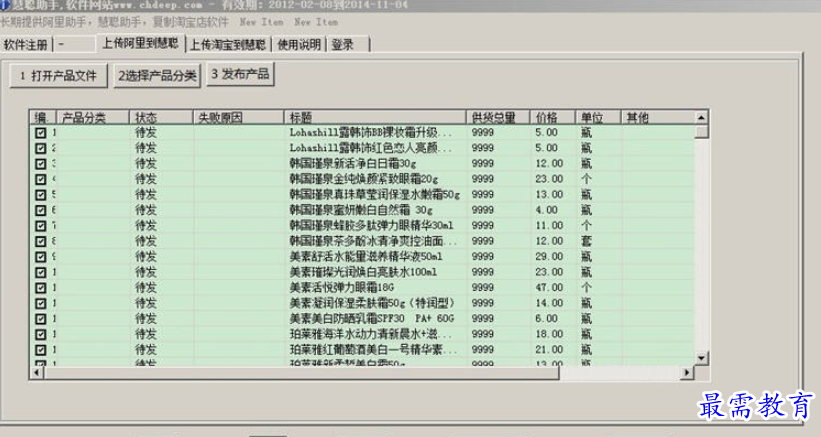This screenshot has height=437, width=821.
Task: Select the title 美素活悦弹力眼霜18G
Action: pos(342,288)
